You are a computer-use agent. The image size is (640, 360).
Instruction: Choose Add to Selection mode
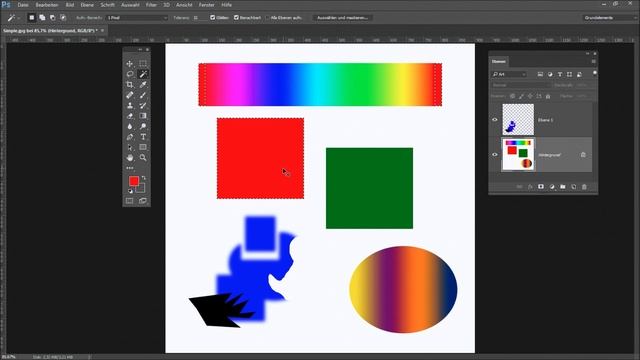(x=42, y=18)
